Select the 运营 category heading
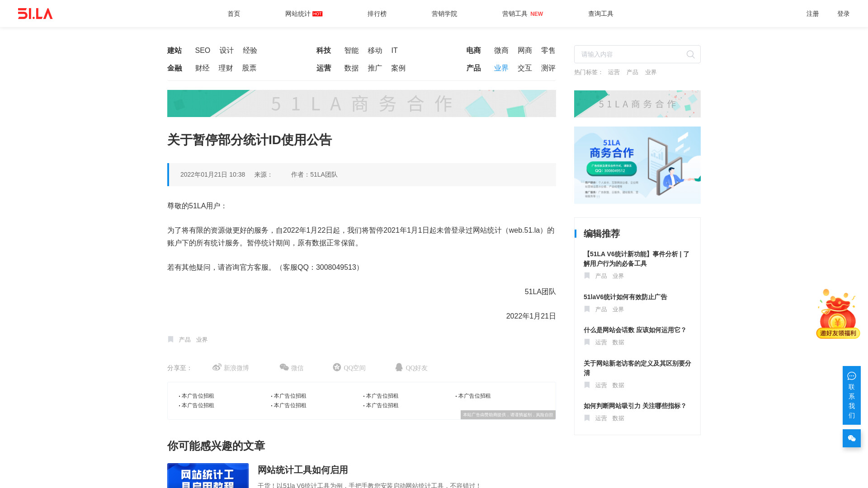 tap(324, 68)
